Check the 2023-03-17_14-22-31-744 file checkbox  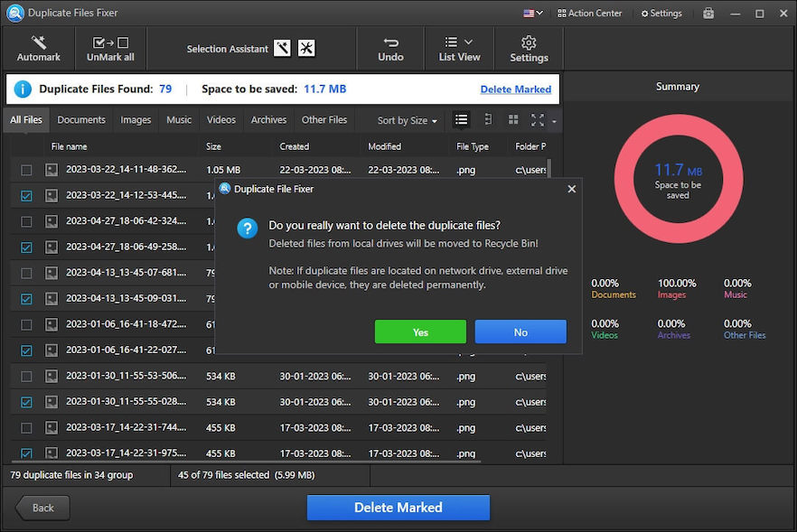tap(26, 428)
